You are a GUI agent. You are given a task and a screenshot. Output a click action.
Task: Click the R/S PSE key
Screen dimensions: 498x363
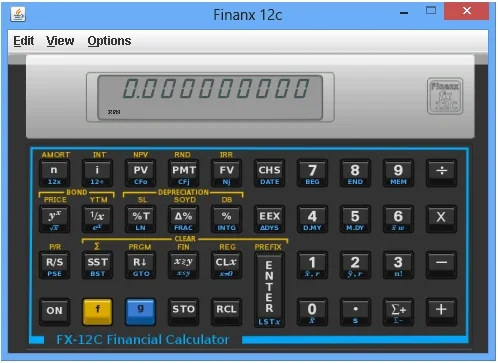click(54, 265)
